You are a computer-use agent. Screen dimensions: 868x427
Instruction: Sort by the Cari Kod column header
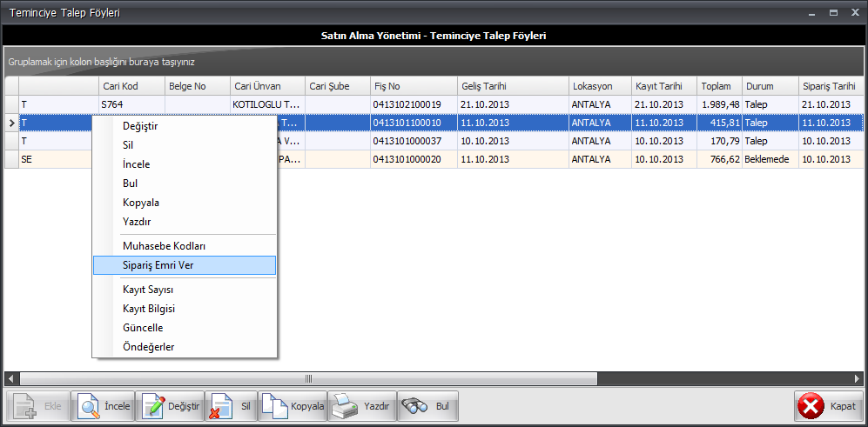tap(131, 86)
